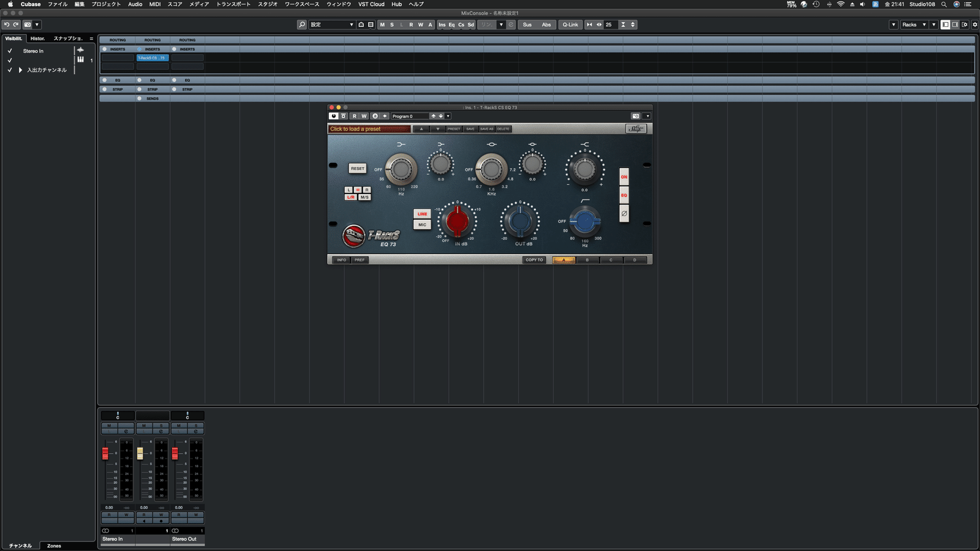The height and width of the screenshot is (551, 980).
Task: Toggle the phase invert Ø switch
Action: (624, 214)
